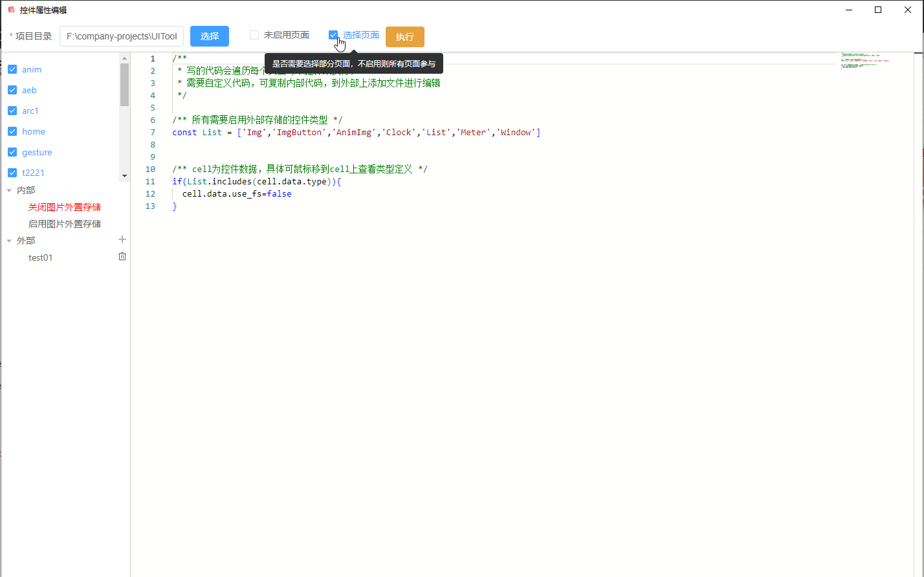924x577 pixels.
Task: Select 关闭图片外置存储 script
Action: pyautogui.click(x=65, y=207)
